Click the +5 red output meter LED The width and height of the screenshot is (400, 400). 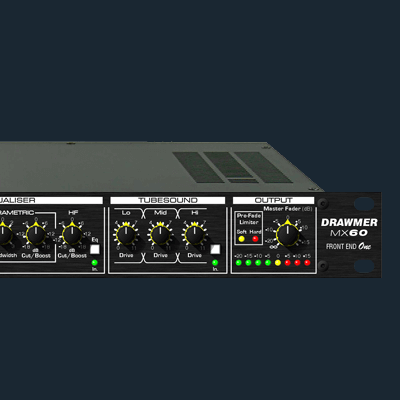coord(288,263)
